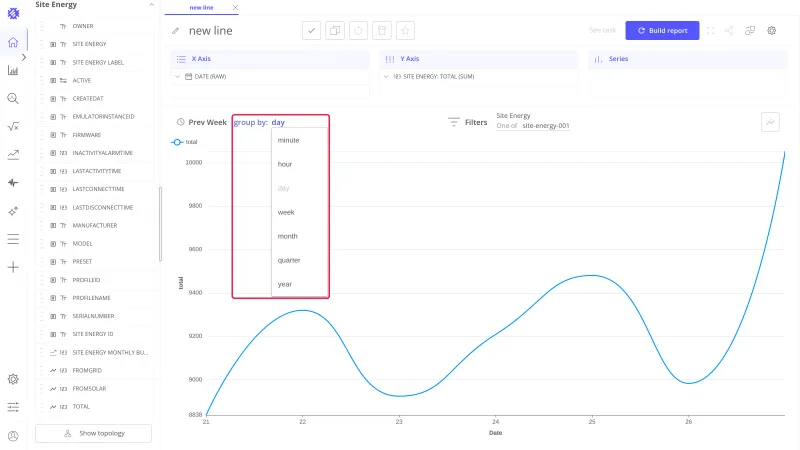
Task: Expand the DATE (RAW) X axis chevron
Action: click(178, 77)
